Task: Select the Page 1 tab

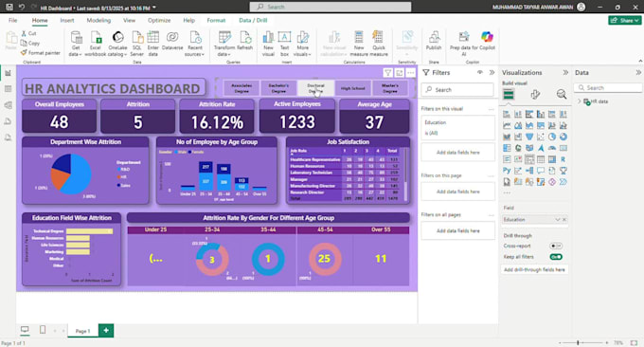Action: pos(83,331)
